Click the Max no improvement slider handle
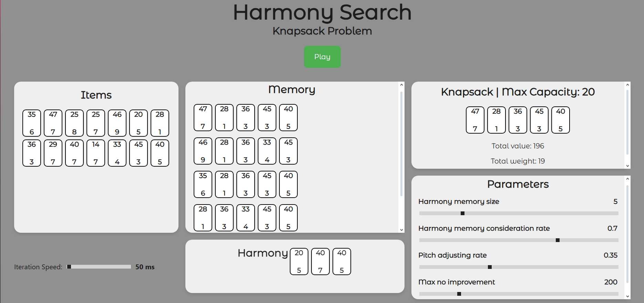Image resolution: width=644 pixels, height=303 pixels. coord(459,294)
